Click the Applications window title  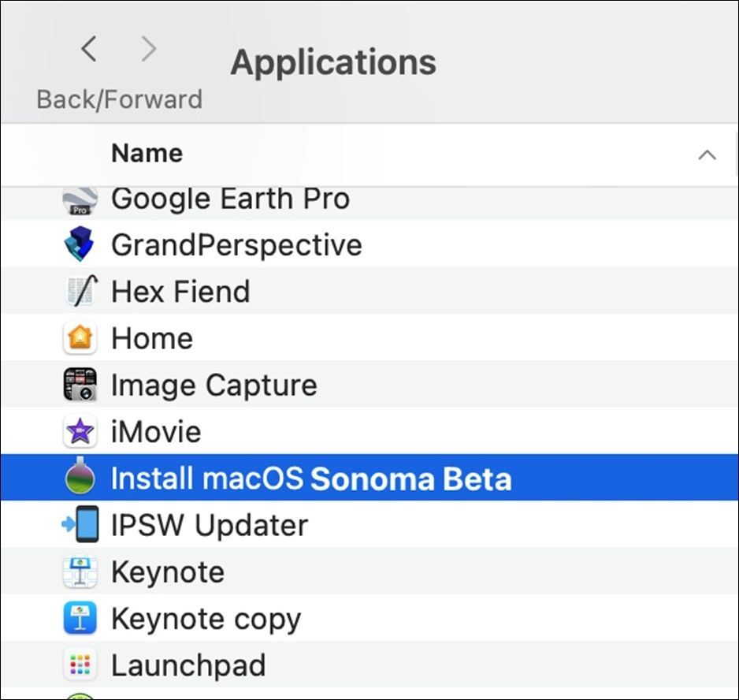pyautogui.click(x=333, y=62)
